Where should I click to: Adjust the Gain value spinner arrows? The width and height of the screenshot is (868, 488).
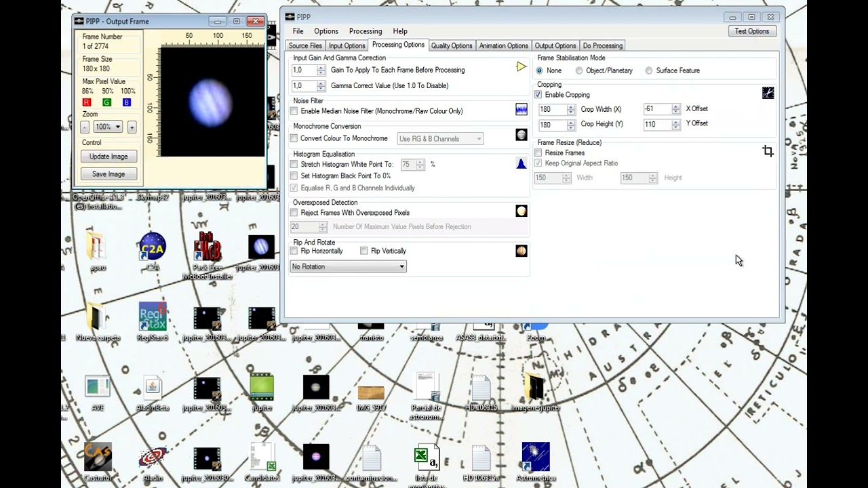point(321,70)
